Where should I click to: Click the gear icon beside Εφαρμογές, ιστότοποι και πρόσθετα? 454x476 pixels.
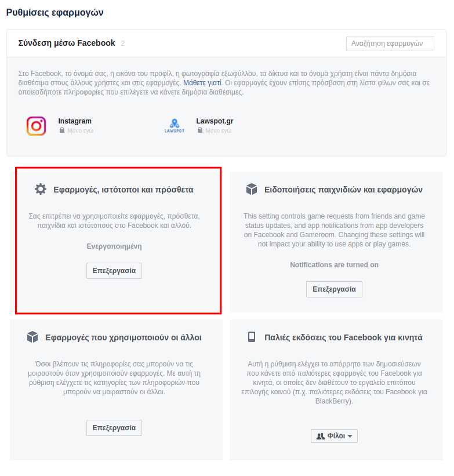[41, 189]
